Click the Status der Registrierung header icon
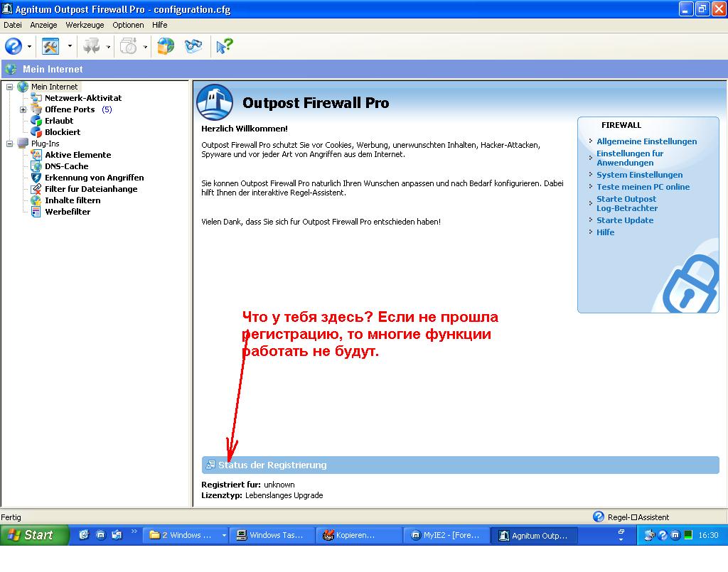The image size is (728, 572). 210,465
